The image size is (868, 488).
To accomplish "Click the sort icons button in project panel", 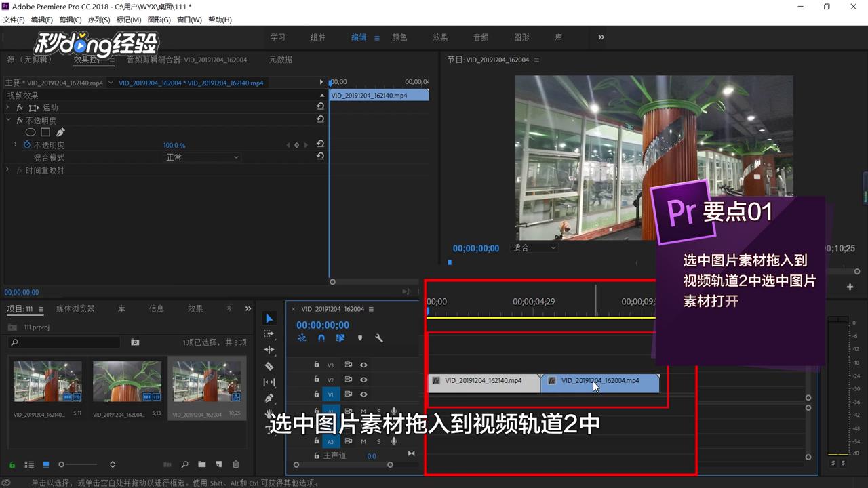I will click(x=113, y=464).
